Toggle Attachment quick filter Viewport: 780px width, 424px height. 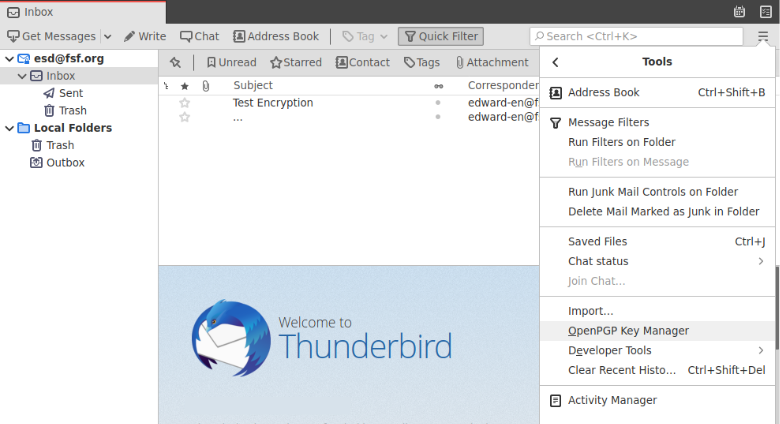pos(492,62)
